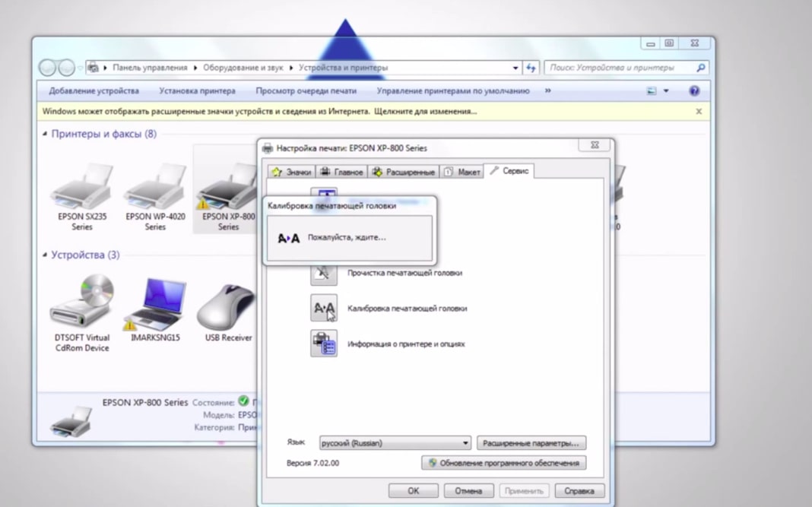Click Информация о принтере и опциях label
Image resolution: width=812 pixels, height=507 pixels.
(406, 344)
